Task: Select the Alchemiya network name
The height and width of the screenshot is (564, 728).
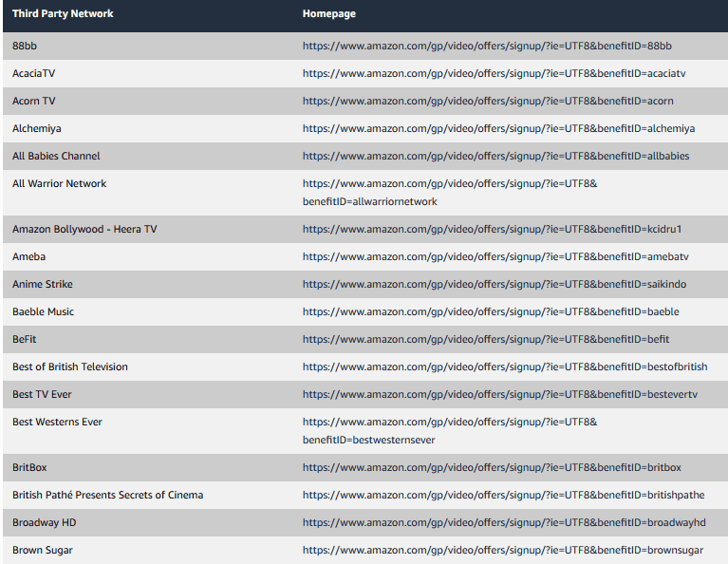Action: pyautogui.click(x=37, y=129)
